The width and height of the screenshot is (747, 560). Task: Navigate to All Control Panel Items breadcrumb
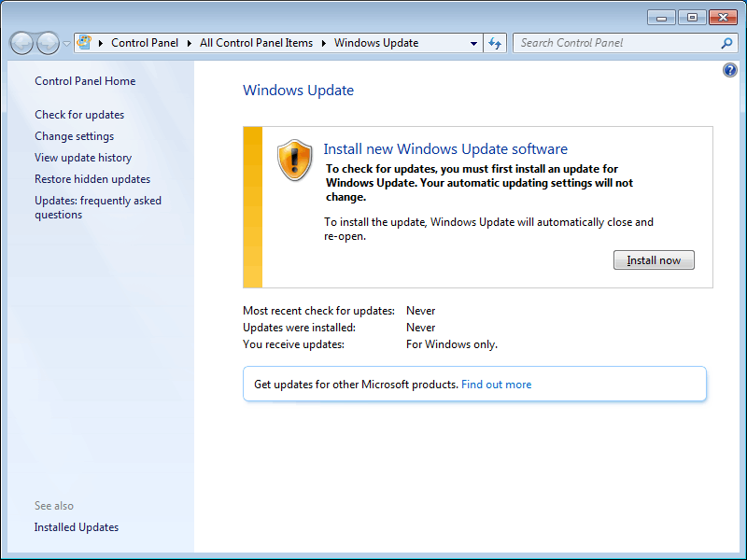click(x=256, y=43)
